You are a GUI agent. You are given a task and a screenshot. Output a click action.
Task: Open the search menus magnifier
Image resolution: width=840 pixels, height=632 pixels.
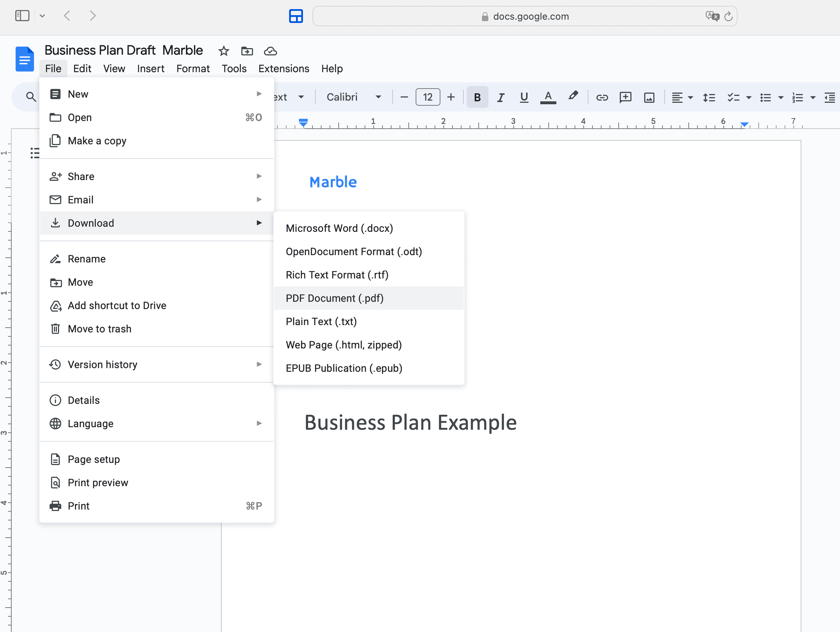pos(31,97)
